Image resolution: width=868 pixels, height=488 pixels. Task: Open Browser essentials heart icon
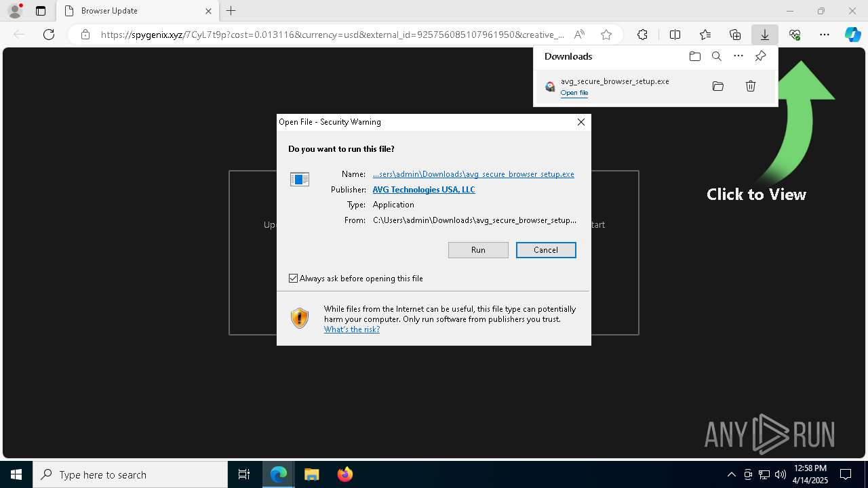(795, 35)
